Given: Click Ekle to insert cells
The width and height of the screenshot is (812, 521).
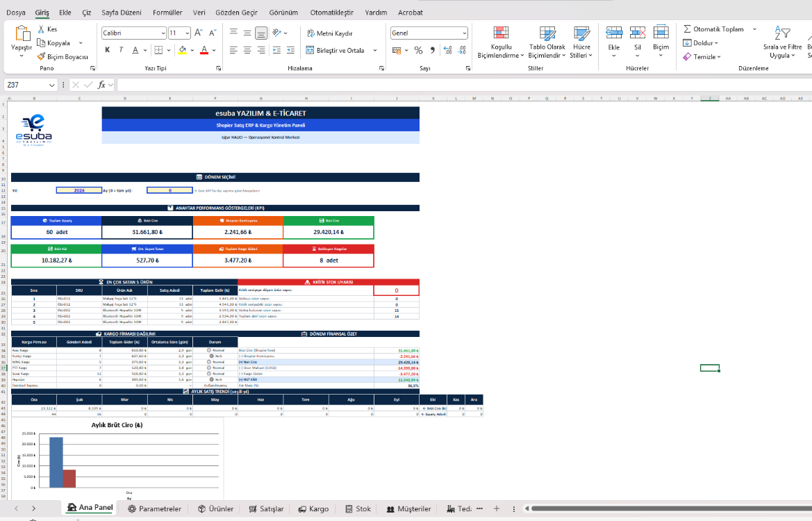Looking at the screenshot, I should coord(613,42).
